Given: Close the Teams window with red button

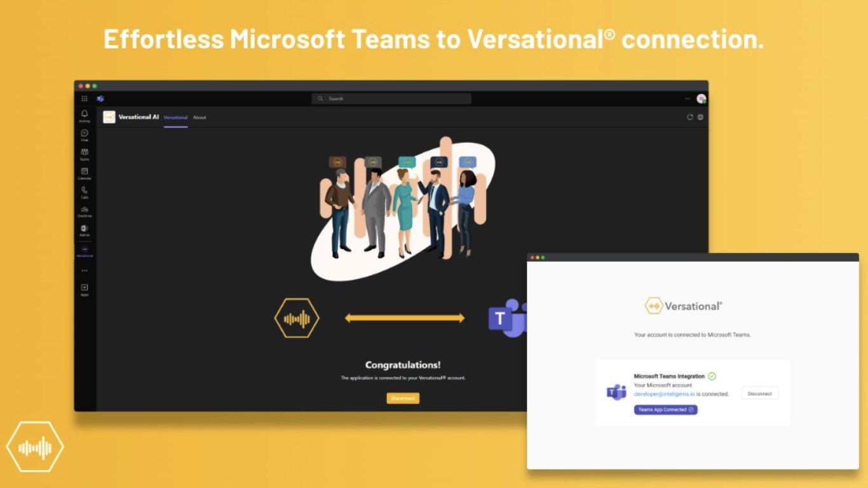Looking at the screenshot, I should (81, 86).
